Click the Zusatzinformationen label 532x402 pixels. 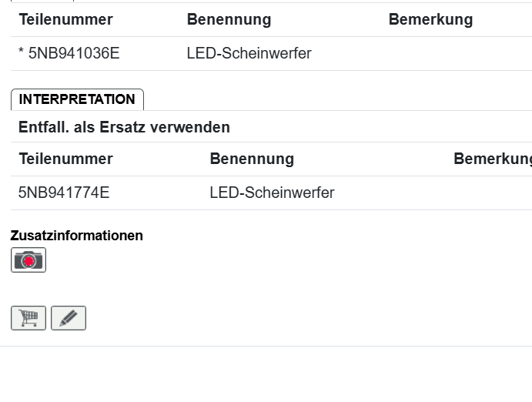coord(77,236)
